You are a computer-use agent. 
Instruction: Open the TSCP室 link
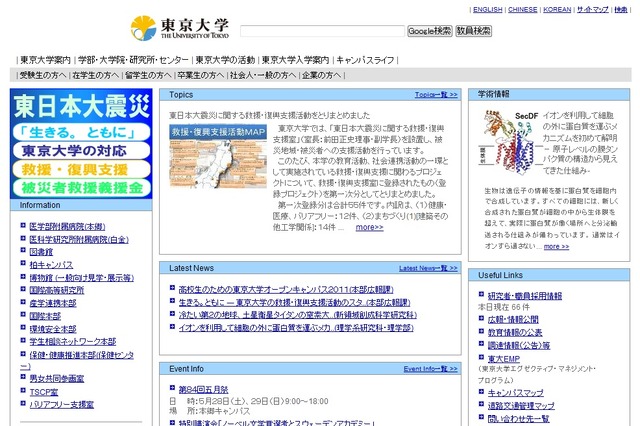44,392
